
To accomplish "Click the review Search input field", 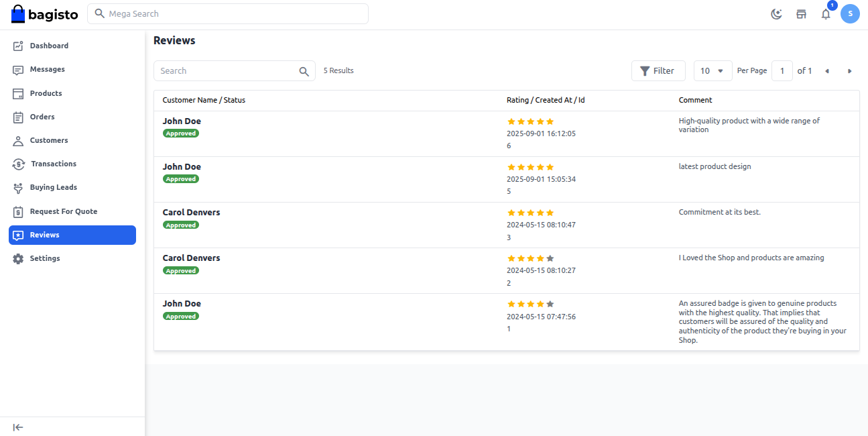I will [x=228, y=70].
